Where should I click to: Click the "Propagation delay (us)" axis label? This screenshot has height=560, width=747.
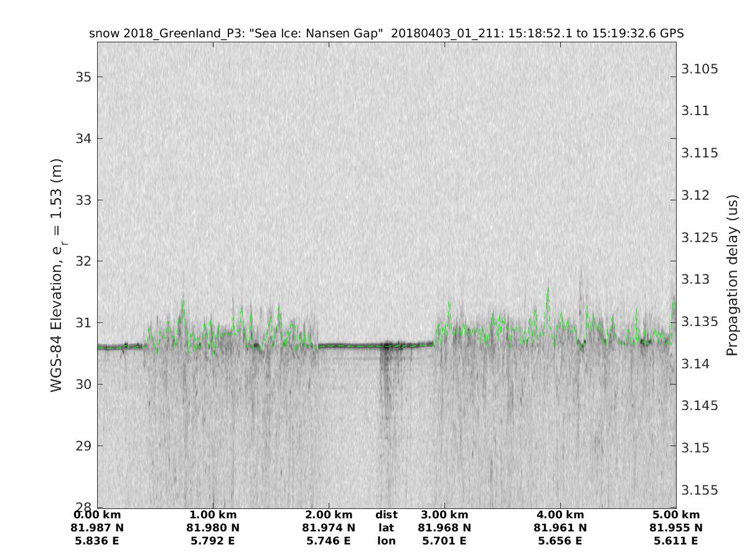click(732, 275)
